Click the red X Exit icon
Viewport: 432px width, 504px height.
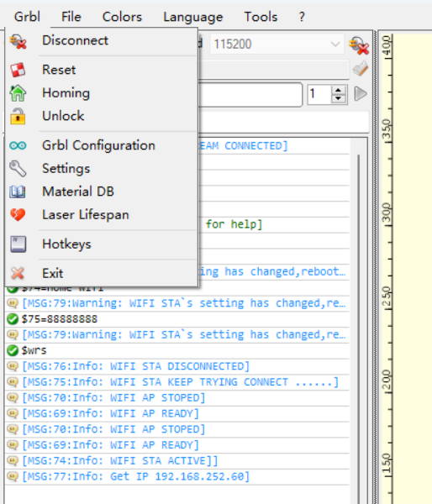[18, 274]
